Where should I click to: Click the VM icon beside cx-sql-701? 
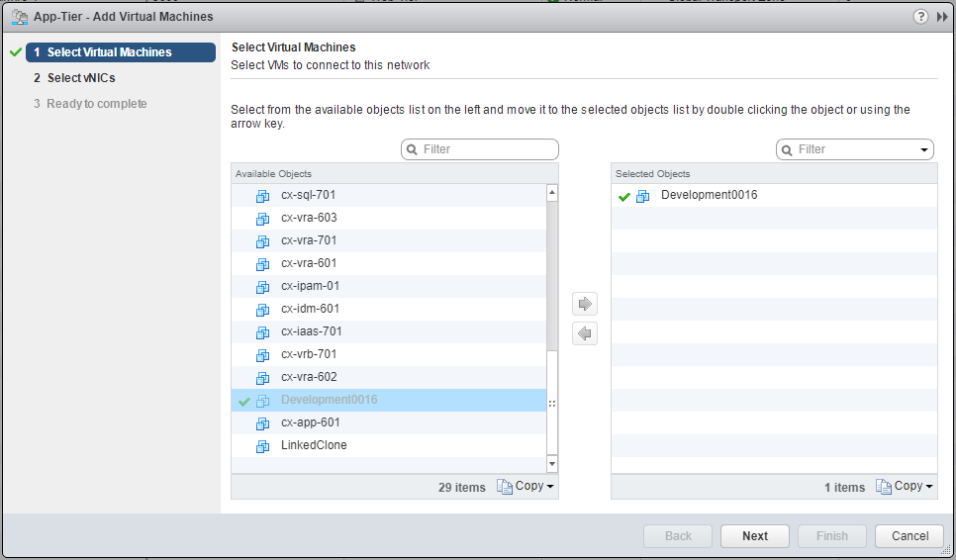tap(262, 196)
